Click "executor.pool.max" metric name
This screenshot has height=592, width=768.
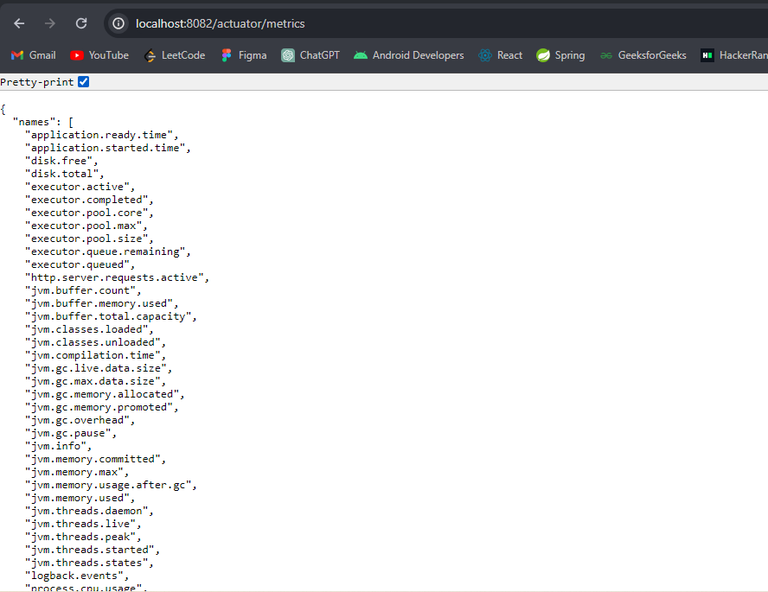[83, 226]
